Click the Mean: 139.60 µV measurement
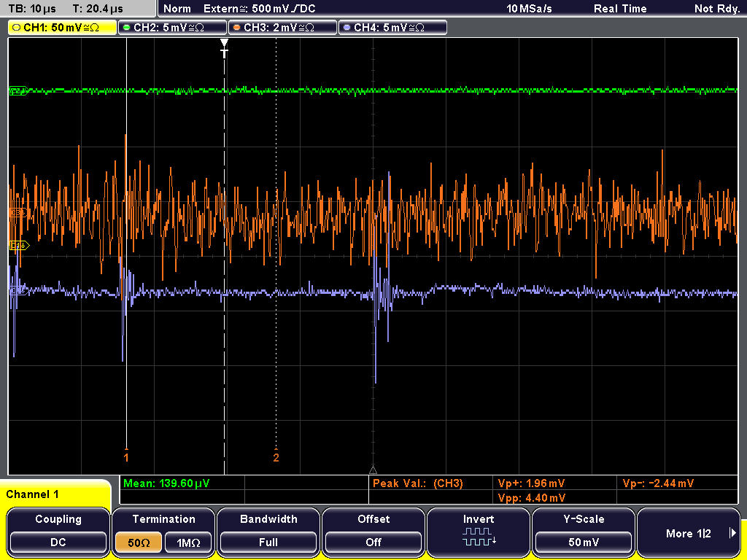Screen dimensions: 747x560 (166, 483)
